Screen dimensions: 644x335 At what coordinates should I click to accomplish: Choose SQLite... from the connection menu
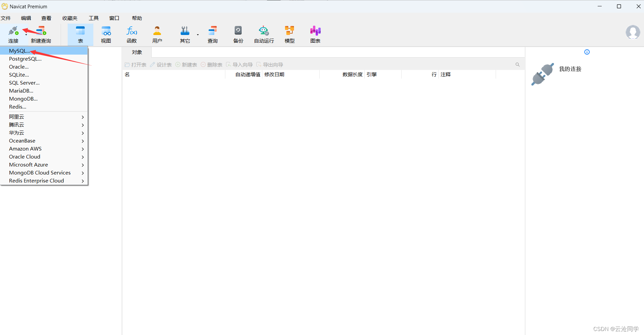[44, 75]
